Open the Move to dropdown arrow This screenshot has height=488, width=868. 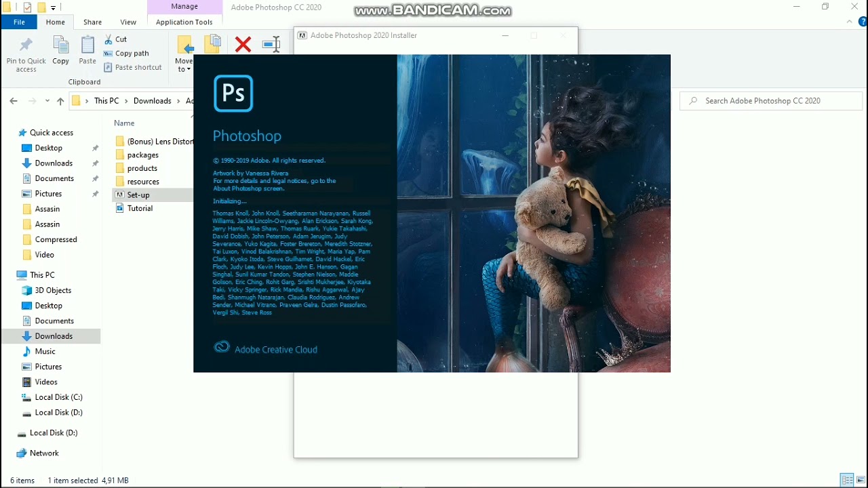coord(189,69)
